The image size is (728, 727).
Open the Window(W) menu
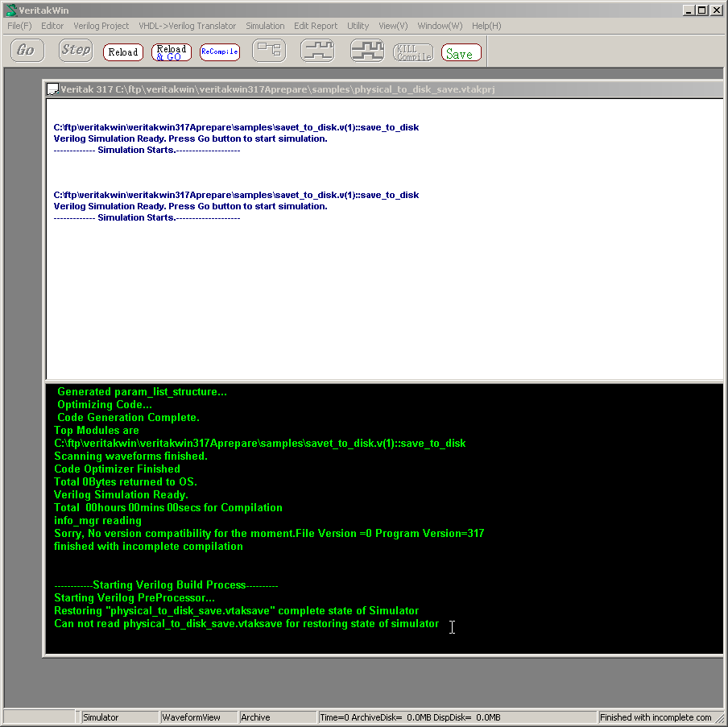pos(440,26)
